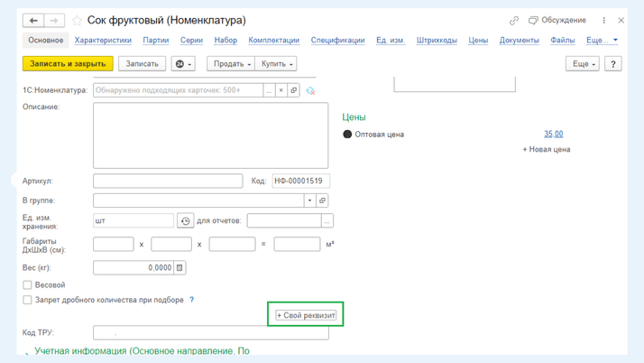The width and height of the screenshot is (644, 363).
Task: Click the Код field НФ-00001519
Action: 300,181
